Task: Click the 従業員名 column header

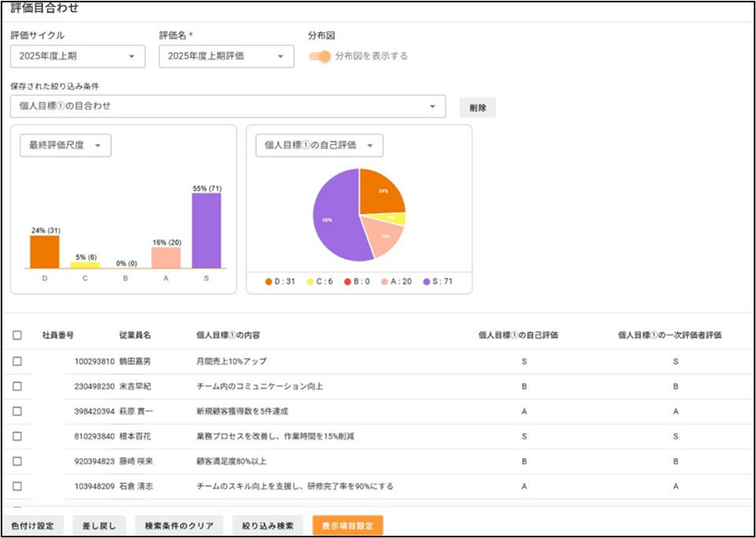Action: 135,334
